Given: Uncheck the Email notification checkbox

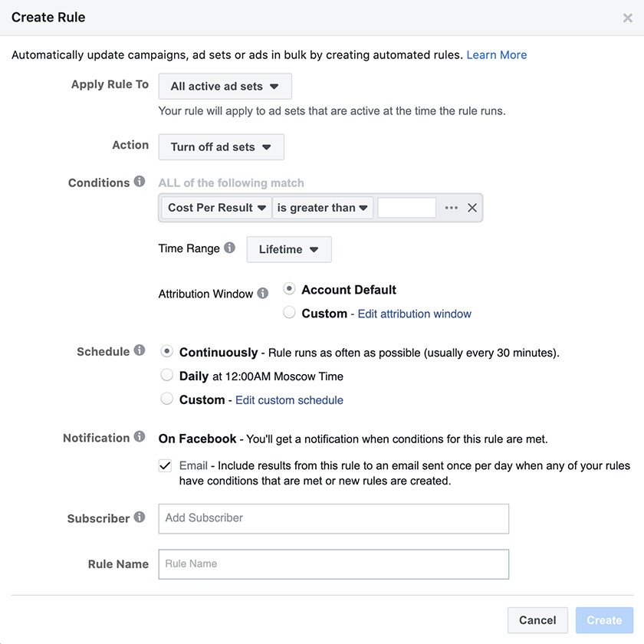Looking at the screenshot, I should [165, 465].
